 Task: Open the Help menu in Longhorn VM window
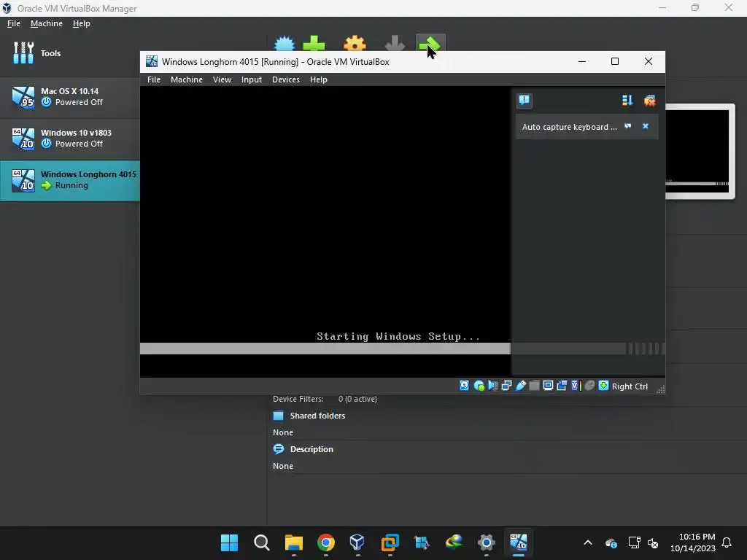(x=319, y=79)
